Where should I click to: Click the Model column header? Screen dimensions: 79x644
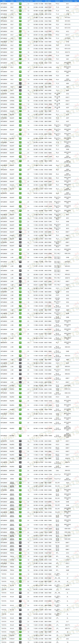(12, 1)
